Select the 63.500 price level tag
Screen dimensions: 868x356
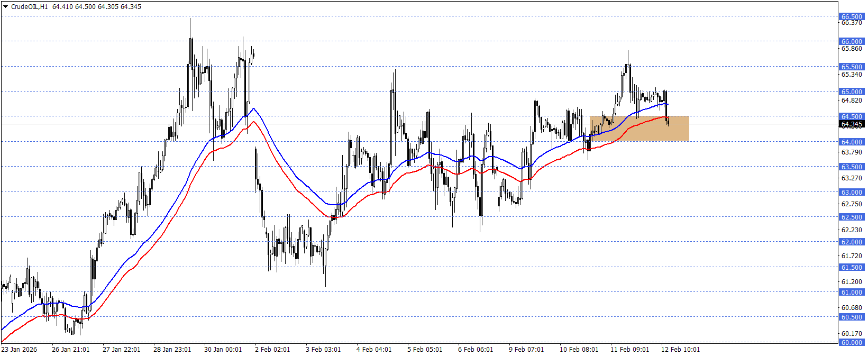[x=852, y=167]
